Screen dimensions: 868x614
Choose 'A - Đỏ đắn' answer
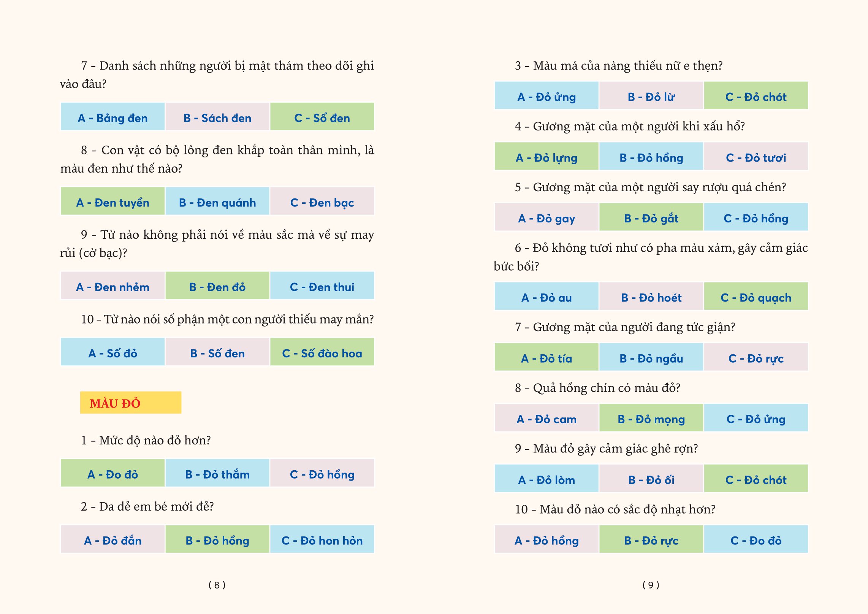click(x=112, y=540)
